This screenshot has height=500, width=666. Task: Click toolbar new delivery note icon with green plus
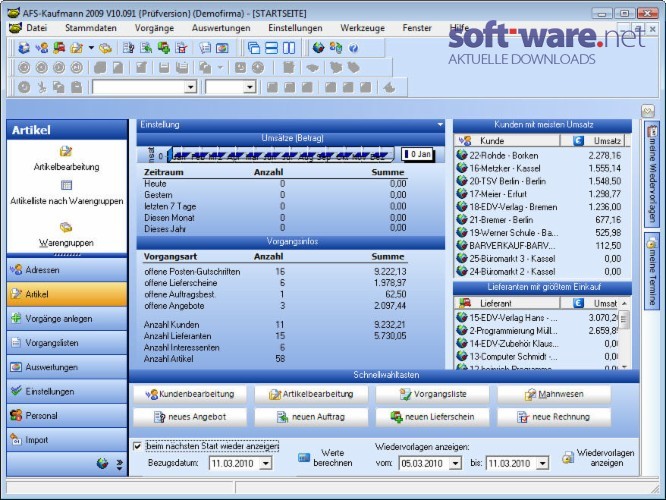tap(164, 48)
